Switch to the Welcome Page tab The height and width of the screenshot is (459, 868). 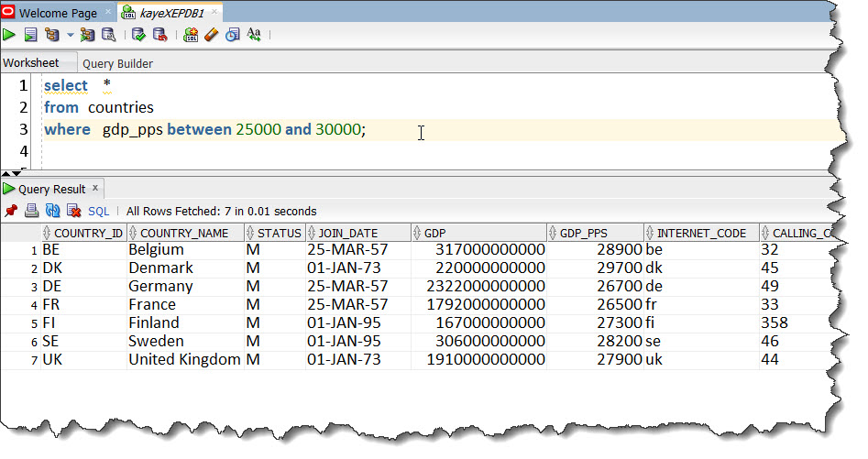pos(58,13)
